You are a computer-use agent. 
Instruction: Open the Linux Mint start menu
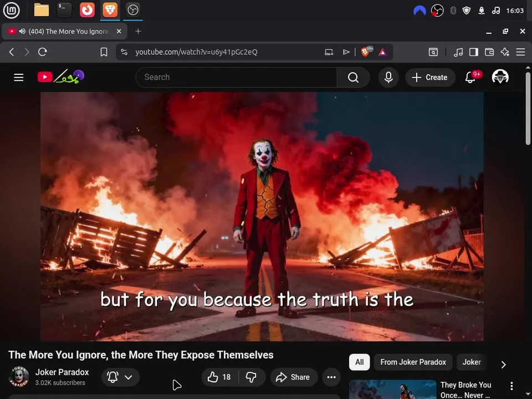pos(11,10)
